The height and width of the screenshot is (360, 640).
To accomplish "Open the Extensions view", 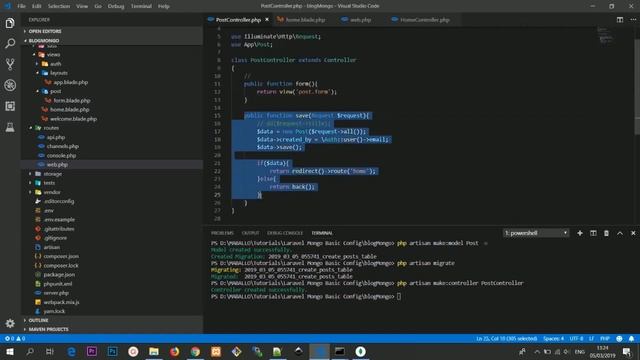I will [x=10, y=106].
